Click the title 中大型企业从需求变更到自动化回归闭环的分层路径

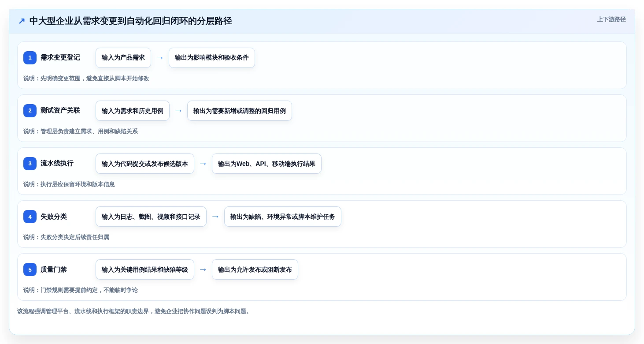click(130, 21)
